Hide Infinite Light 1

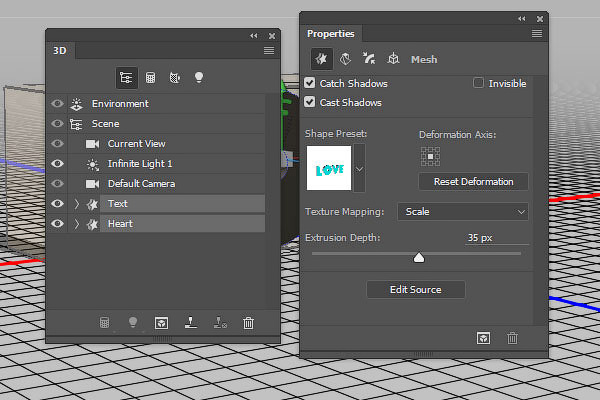[57, 163]
